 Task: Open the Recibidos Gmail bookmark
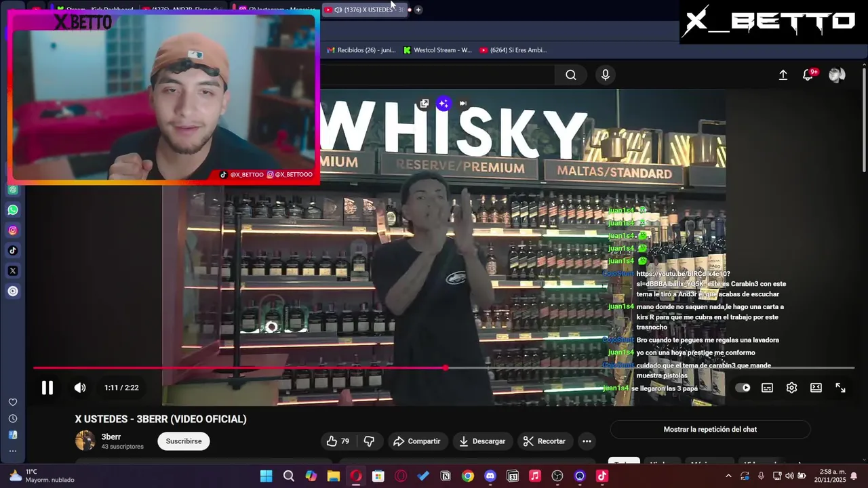pos(361,50)
